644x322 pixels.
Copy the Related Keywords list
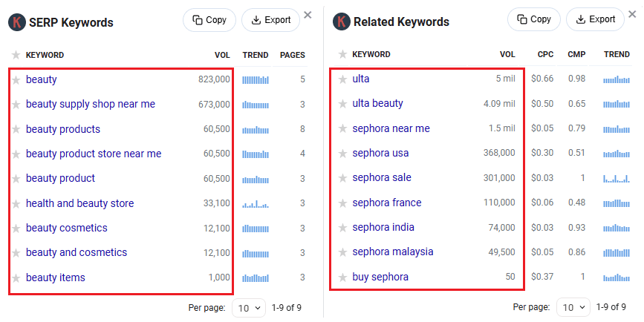[534, 19]
